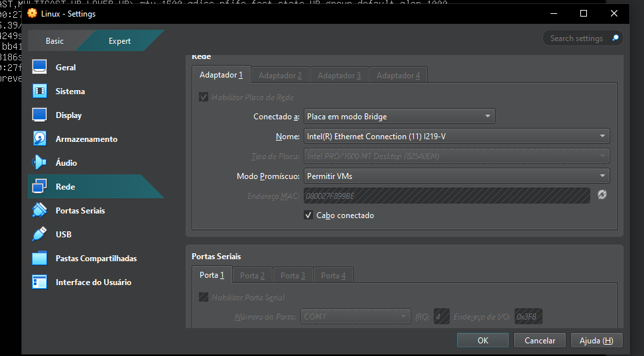
Task: Open Pastas Compartilhadas category label
Action: tap(96, 259)
